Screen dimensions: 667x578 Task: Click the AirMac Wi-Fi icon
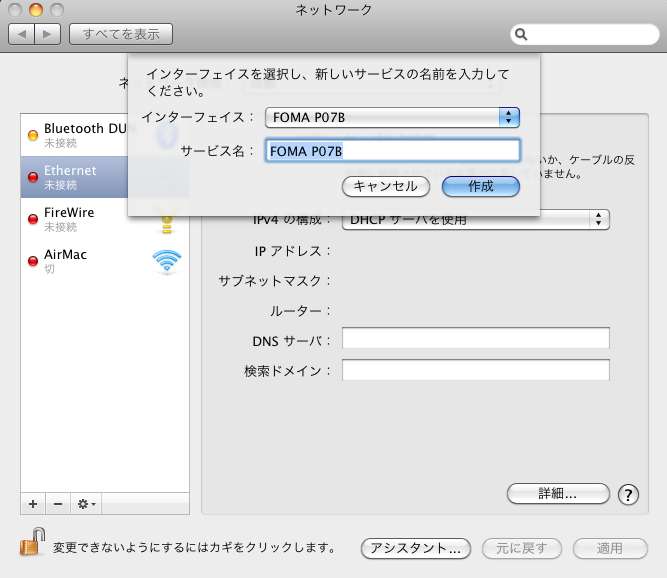point(166,262)
